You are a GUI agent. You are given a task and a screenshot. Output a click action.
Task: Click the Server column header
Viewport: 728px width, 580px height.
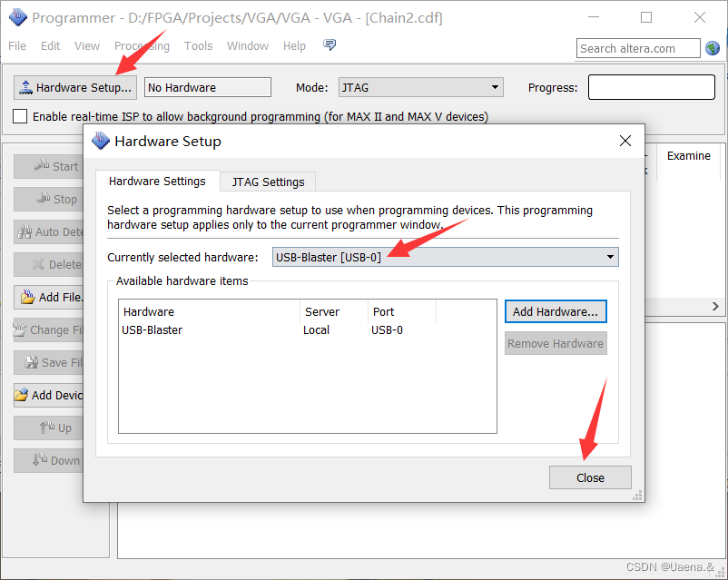tap(334, 311)
